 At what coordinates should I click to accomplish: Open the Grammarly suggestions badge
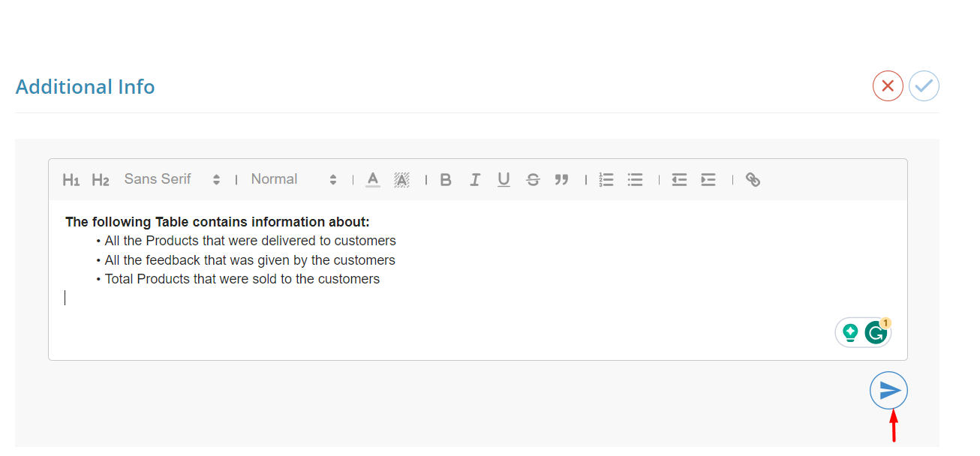876,332
